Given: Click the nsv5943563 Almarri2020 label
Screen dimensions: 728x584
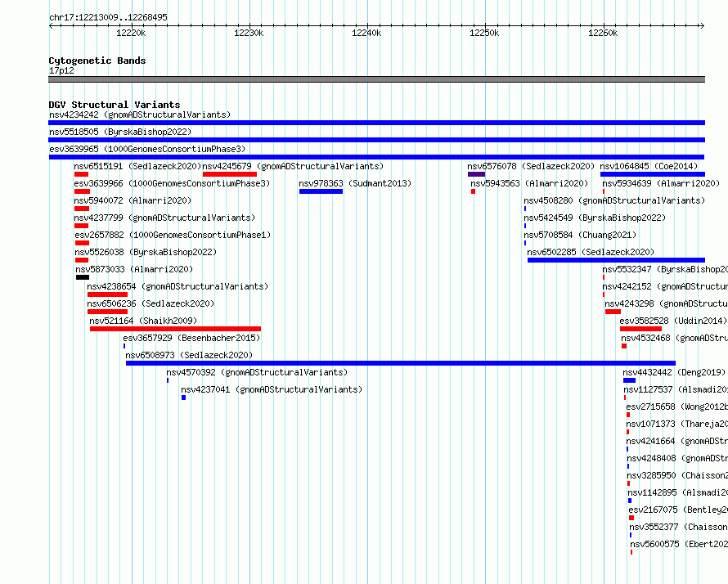Looking at the screenshot, I should pos(529,183).
